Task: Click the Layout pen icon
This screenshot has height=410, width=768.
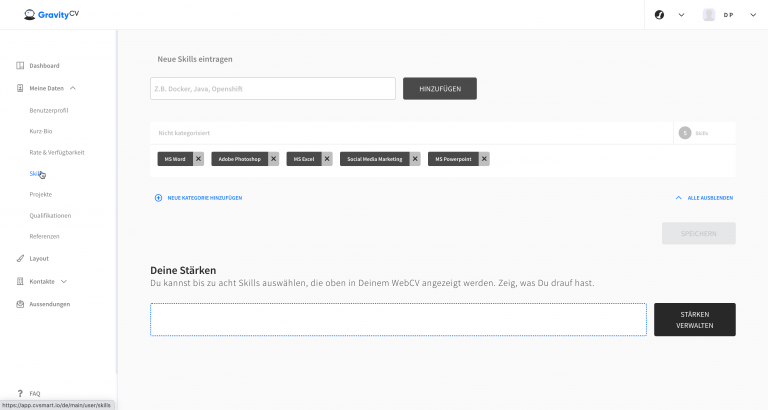Action: (x=20, y=258)
